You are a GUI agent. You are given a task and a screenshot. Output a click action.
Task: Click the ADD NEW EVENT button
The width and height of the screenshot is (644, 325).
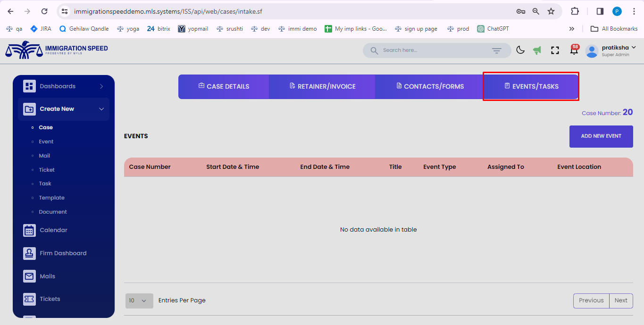click(601, 136)
